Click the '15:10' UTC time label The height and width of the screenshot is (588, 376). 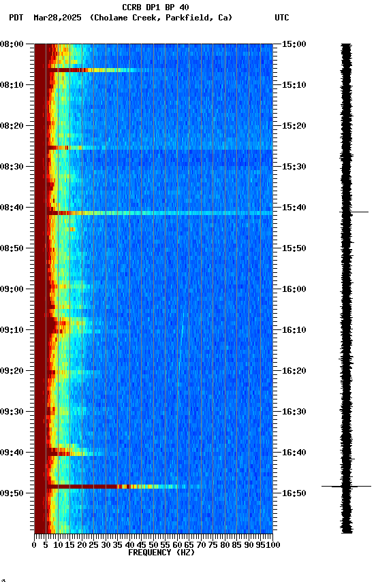294,85
